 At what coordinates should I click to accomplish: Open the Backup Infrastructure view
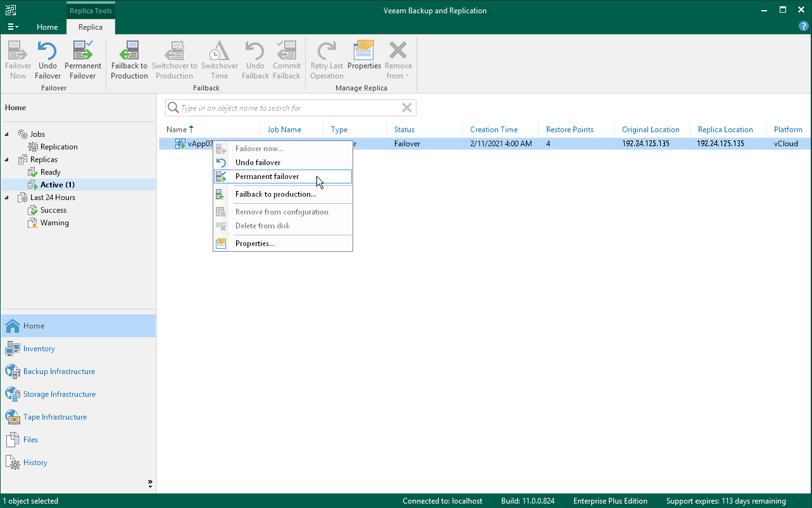point(78,371)
